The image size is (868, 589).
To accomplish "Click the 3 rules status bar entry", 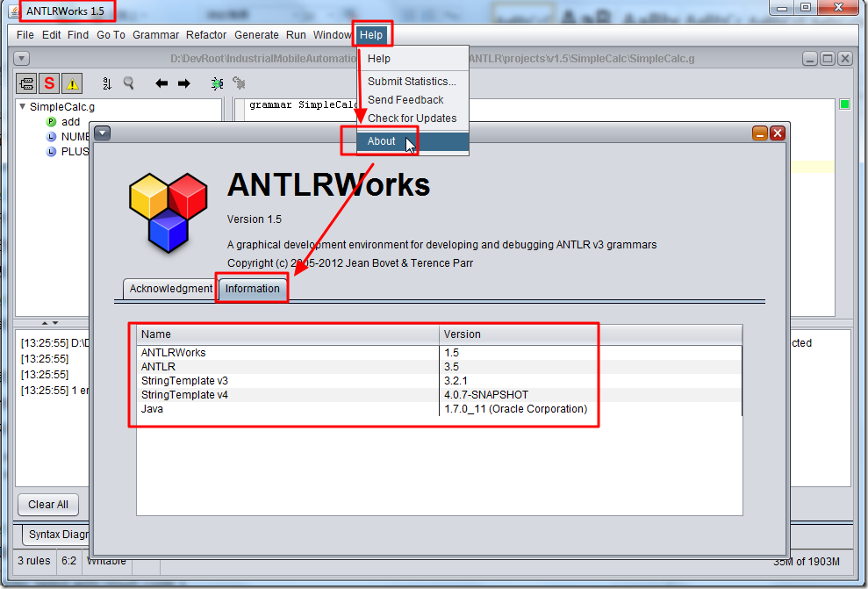I will [33, 561].
